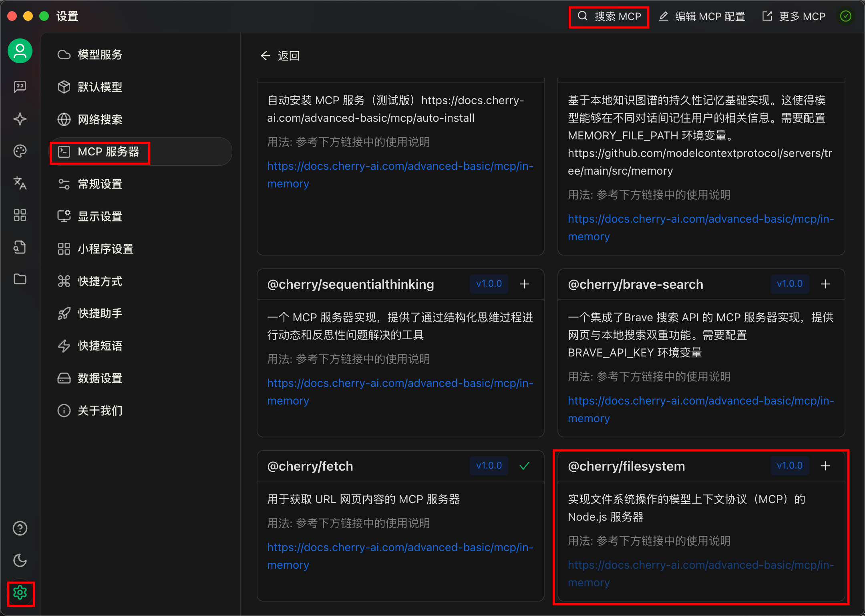Click v1.0.0 tag on @cherry/sequentialthinking

pyautogui.click(x=489, y=284)
